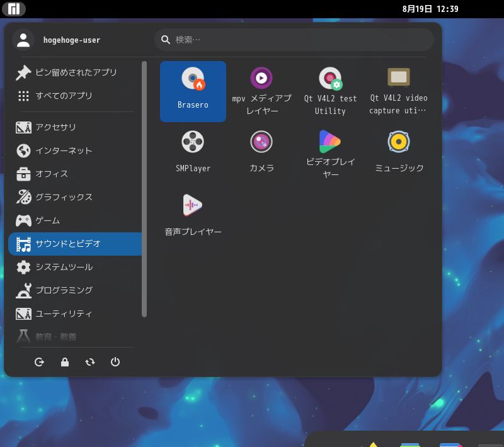Select ピン留めされたアプリ category
The height and width of the screenshot is (447, 504).
(75, 72)
